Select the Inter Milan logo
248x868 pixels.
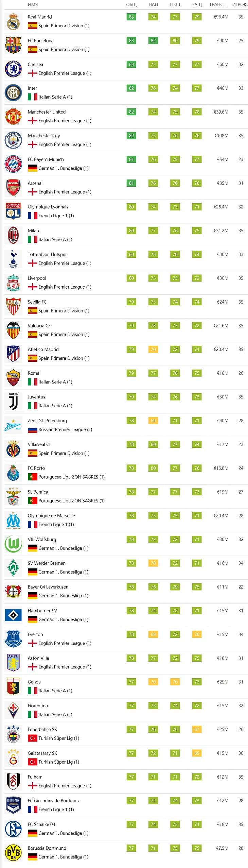tap(13, 93)
